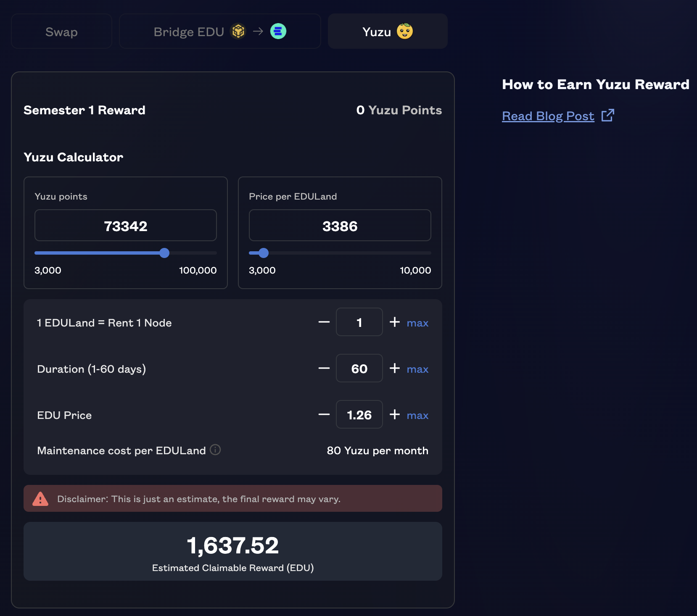Set EDULand nodes to max
Viewport: 697px width, 616px height.
(x=417, y=323)
